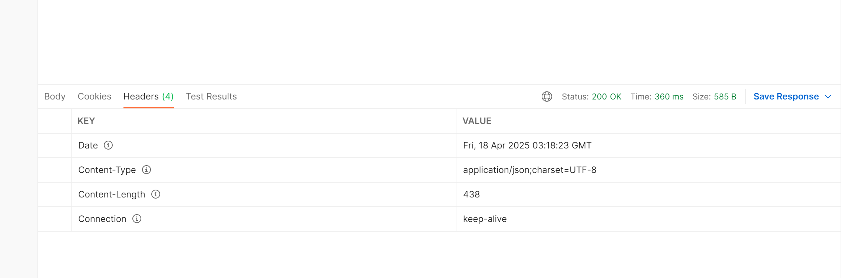Image resolution: width=868 pixels, height=278 pixels.
Task: Click the keep-alive connection value
Action: (485, 219)
